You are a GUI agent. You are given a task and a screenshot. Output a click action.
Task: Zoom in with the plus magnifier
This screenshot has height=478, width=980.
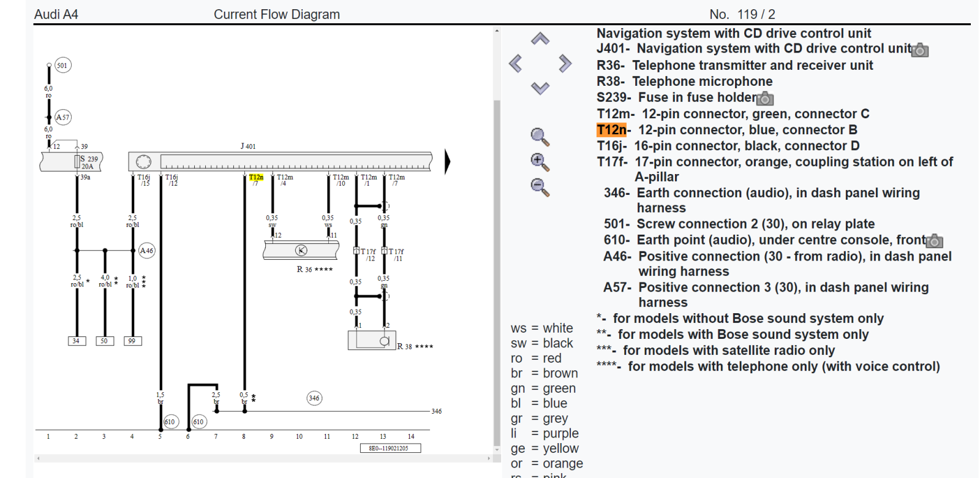point(540,162)
